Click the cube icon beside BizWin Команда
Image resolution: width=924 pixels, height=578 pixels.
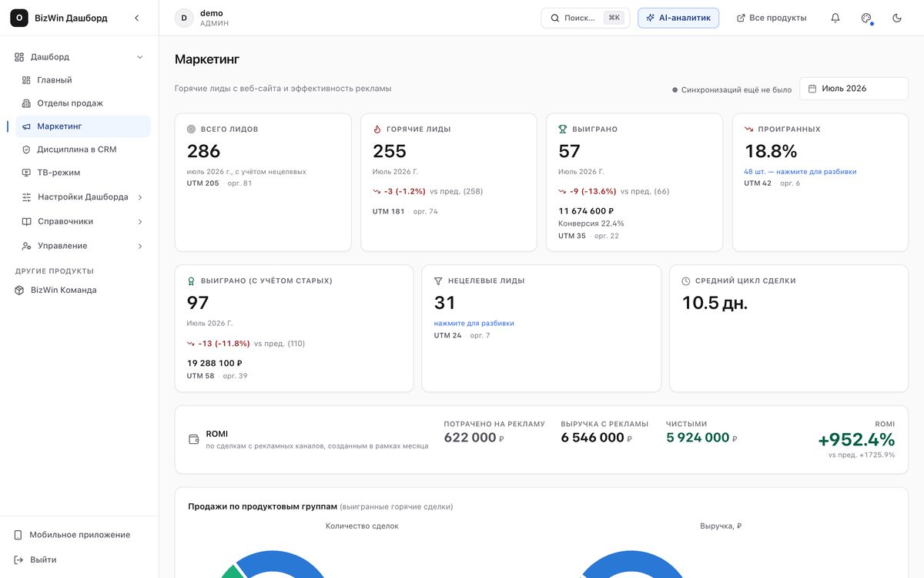tap(19, 291)
